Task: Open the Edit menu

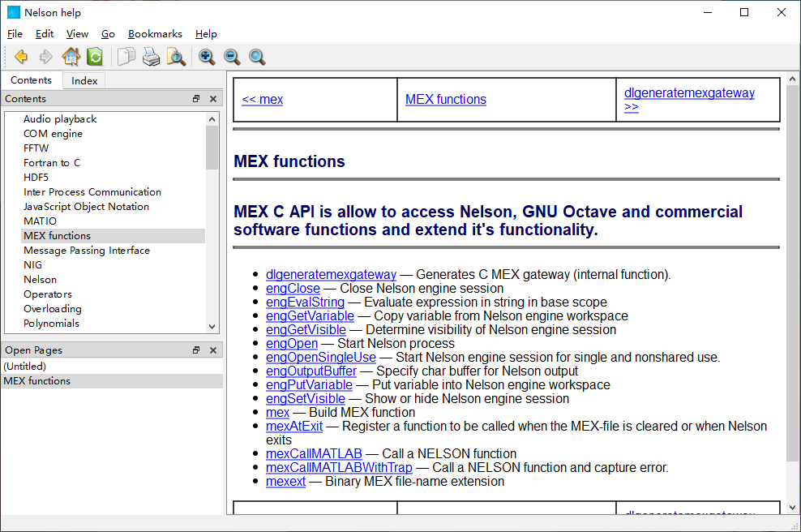Action: pos(45,34)
